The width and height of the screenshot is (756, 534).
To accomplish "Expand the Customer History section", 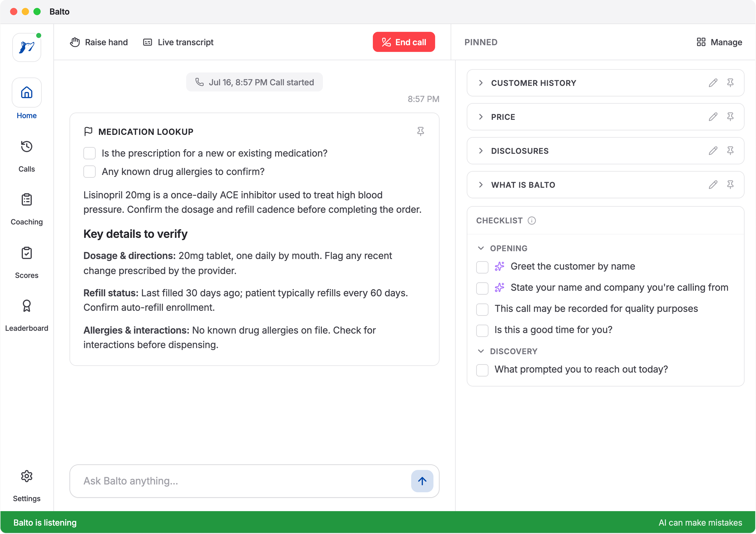I will tap(481, 83).
